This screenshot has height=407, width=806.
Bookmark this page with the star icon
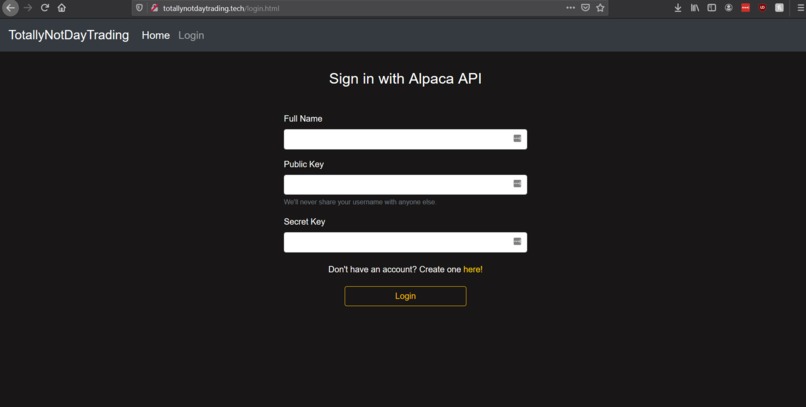tap(600, 8)
